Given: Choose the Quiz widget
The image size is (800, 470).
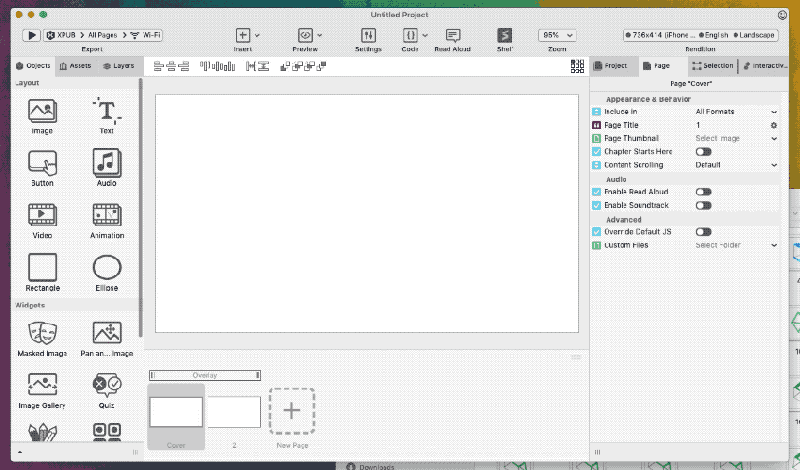Looking at the screenshot, I should [107, 391].
